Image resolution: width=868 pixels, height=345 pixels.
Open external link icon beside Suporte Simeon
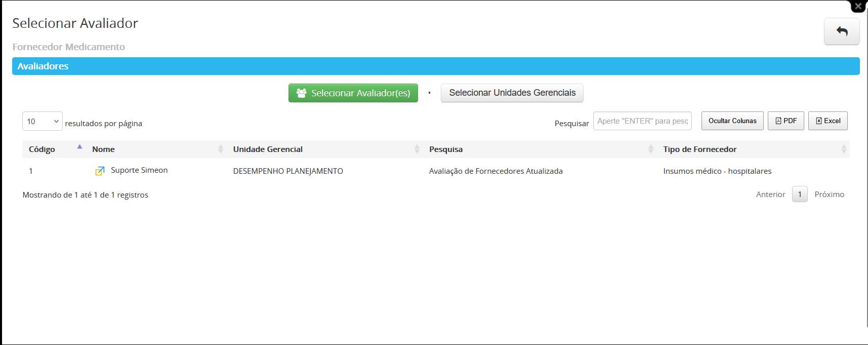(x=100, y=171)
